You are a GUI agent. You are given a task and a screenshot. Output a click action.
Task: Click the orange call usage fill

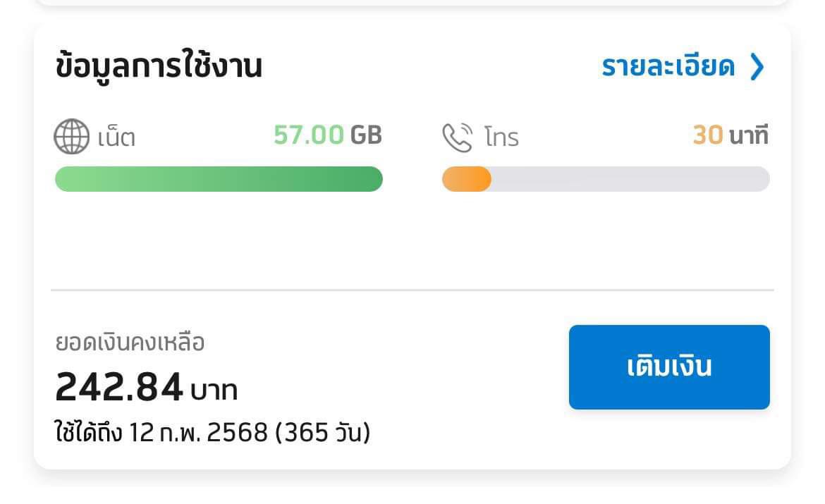click(466, 179)
